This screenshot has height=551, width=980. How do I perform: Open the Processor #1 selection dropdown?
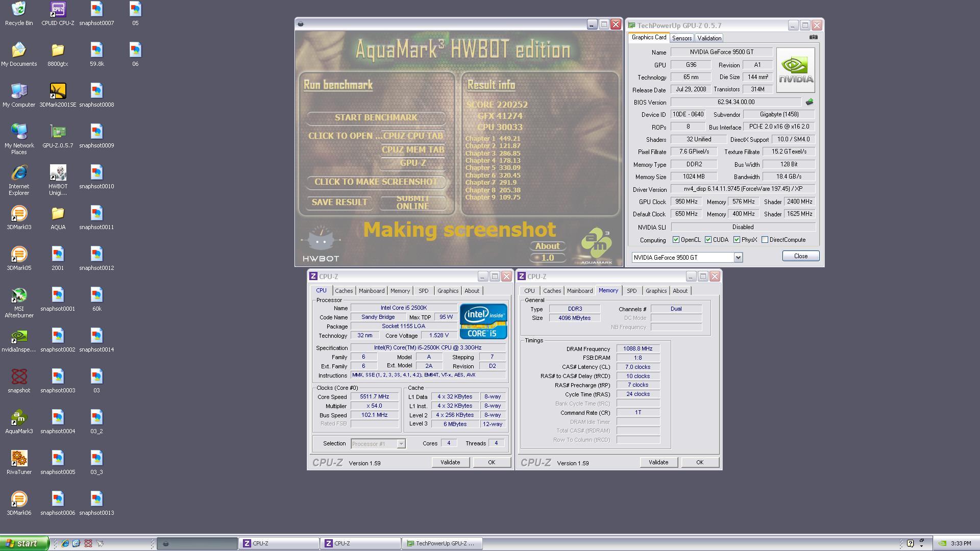(x=378, y=444)
